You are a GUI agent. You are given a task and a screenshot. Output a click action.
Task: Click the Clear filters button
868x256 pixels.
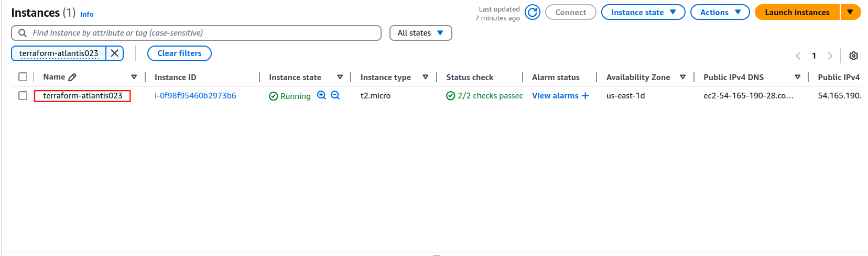point(179,53)
